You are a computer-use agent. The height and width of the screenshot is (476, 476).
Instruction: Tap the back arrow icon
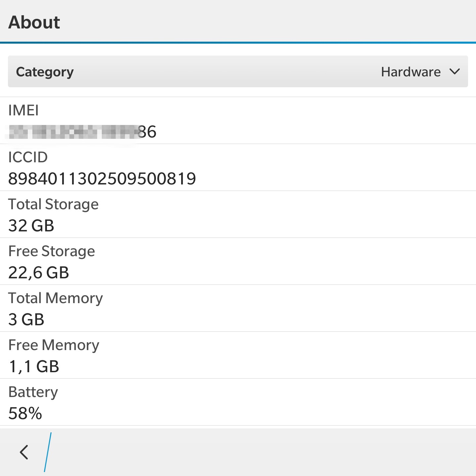tap(24, 452)
